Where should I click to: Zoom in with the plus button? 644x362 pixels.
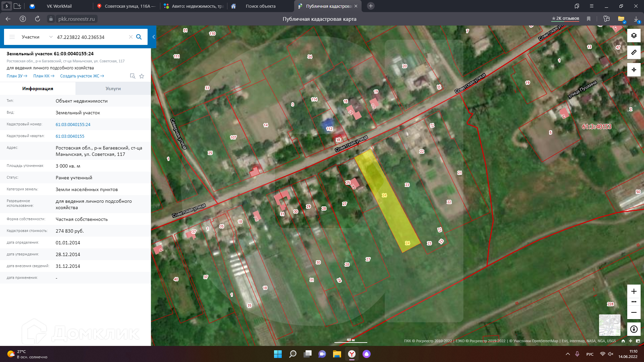point(634,291)
